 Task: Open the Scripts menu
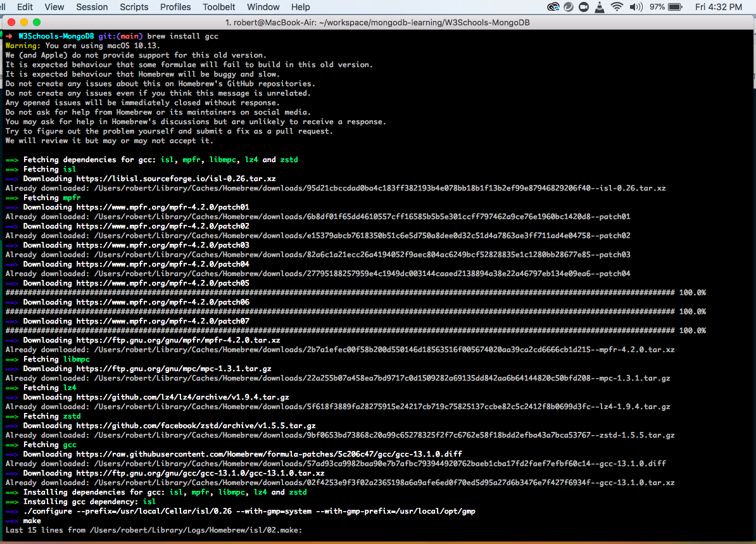pos(134,7)
